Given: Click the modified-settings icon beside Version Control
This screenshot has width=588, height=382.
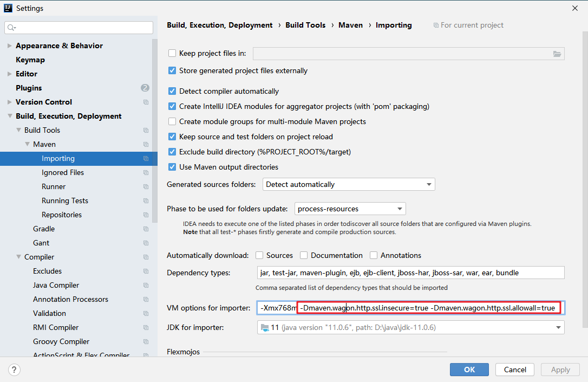Looking at the screenshot, I should 145,102.
